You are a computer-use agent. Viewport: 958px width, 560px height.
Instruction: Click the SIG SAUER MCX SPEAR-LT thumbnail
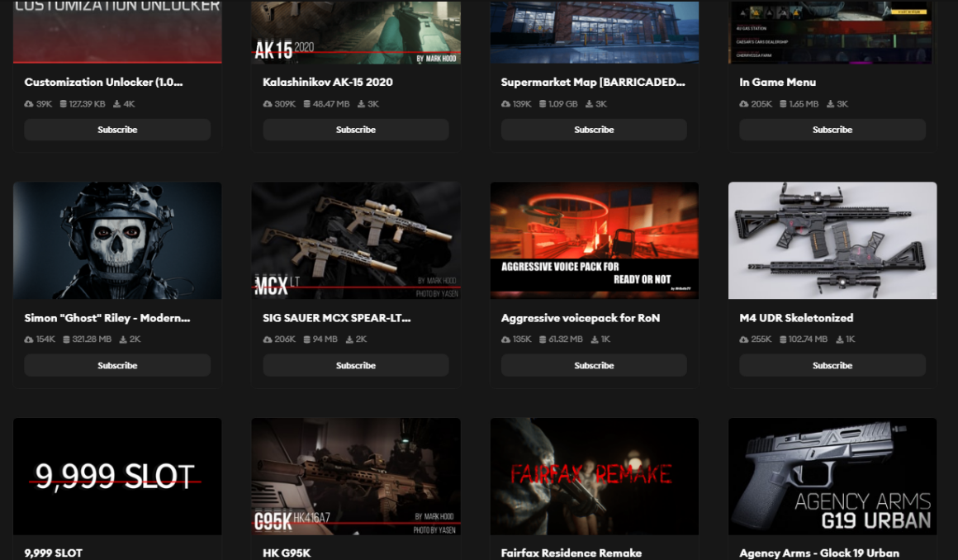pyautogui.click(x=355, y=240)
